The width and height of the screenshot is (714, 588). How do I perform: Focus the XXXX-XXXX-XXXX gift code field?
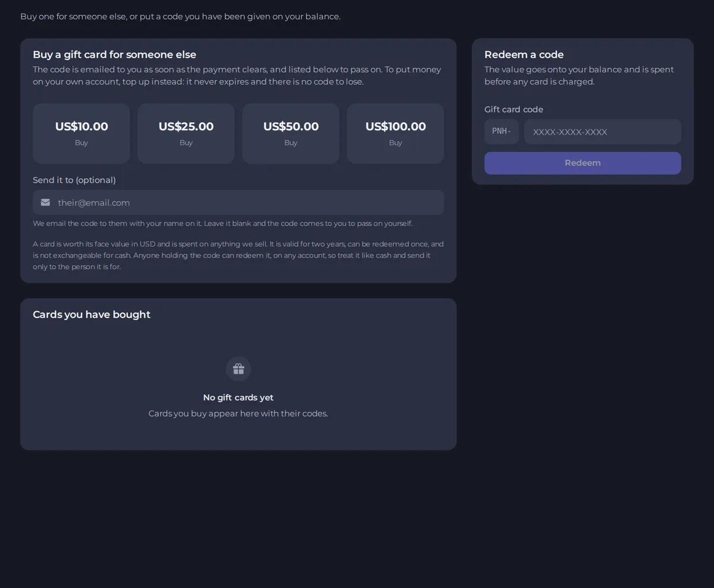pos(603,132)
